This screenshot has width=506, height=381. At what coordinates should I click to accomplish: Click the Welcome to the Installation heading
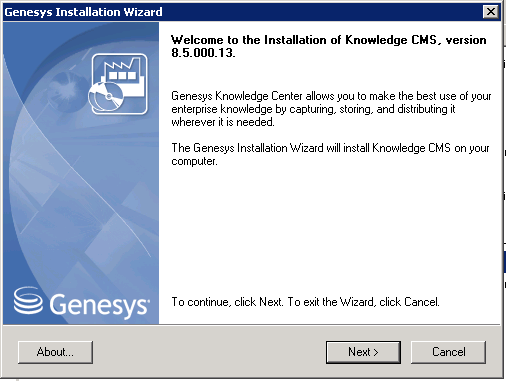click(329, 46)
